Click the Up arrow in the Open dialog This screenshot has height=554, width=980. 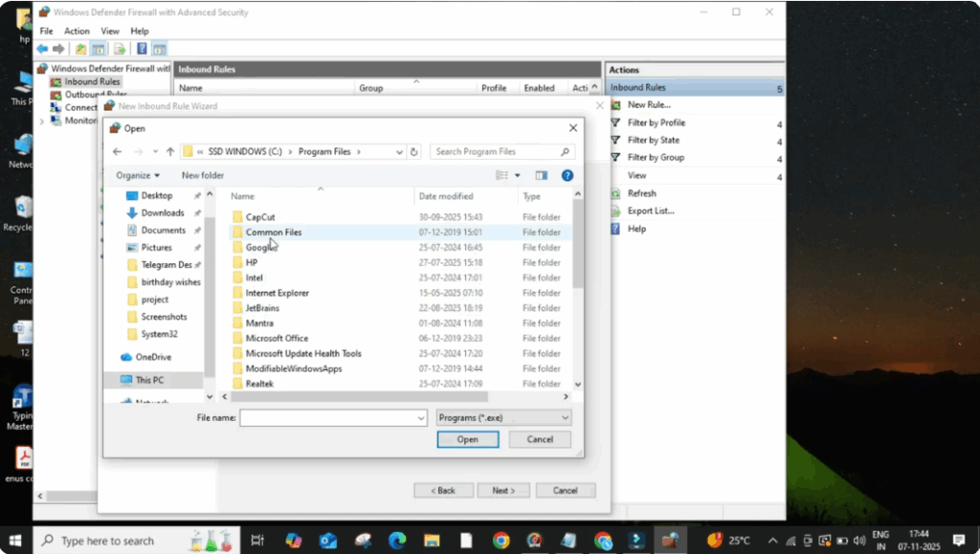pos(170,151)
